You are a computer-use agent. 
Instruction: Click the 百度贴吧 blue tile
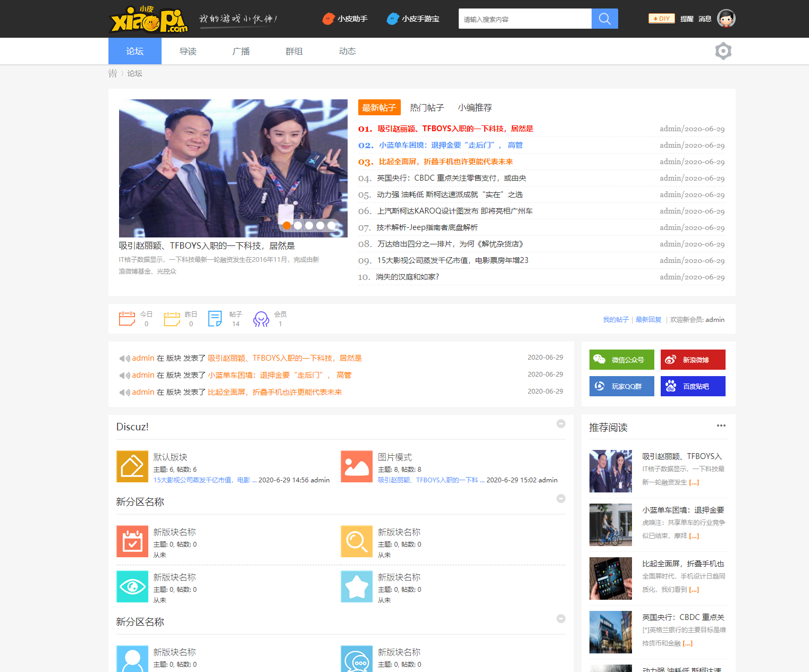(693, 386)
